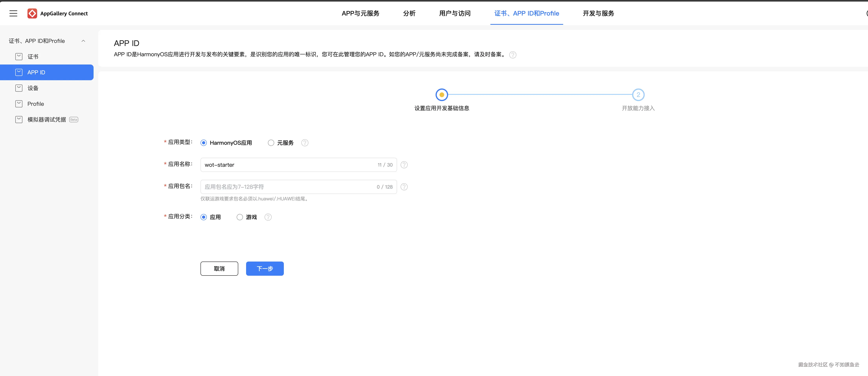Click the 取消 button
The image size is (868, 376).
(219, 269)
